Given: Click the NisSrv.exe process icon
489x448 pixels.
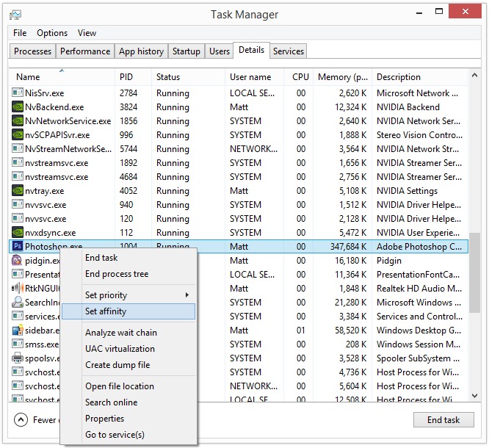Looking at the screenshot, I should tap(18, 93).
